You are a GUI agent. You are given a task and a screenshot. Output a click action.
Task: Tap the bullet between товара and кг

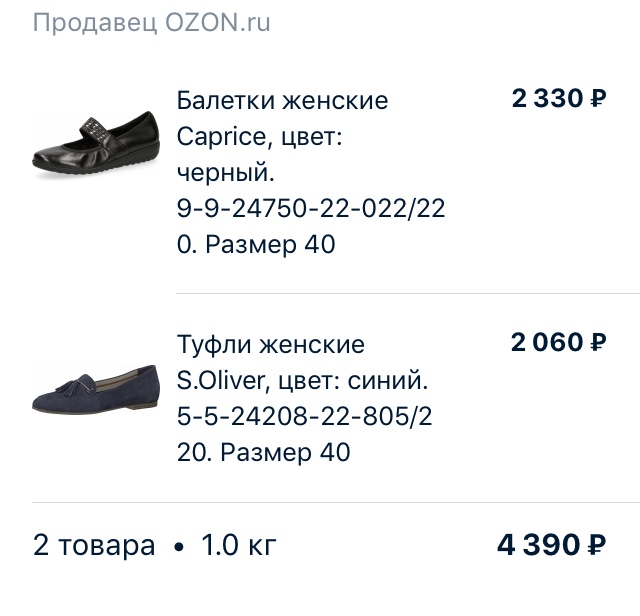(178, 547)
